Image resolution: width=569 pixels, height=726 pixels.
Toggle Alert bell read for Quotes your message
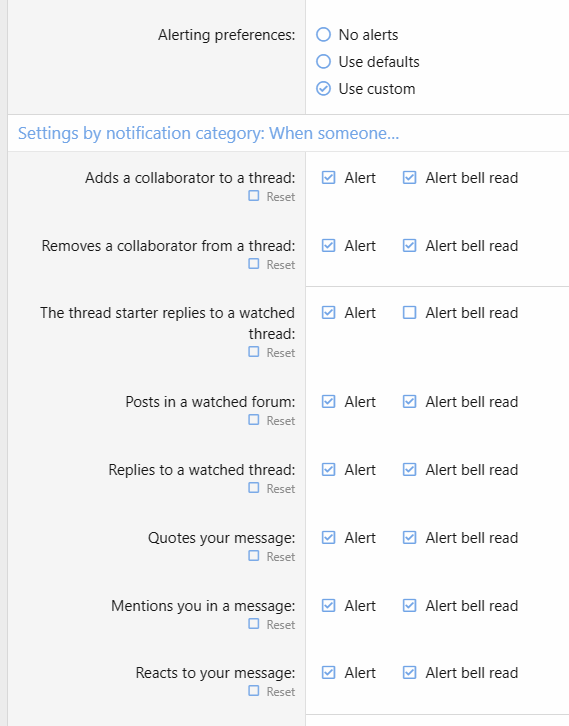tap(409, 538)
